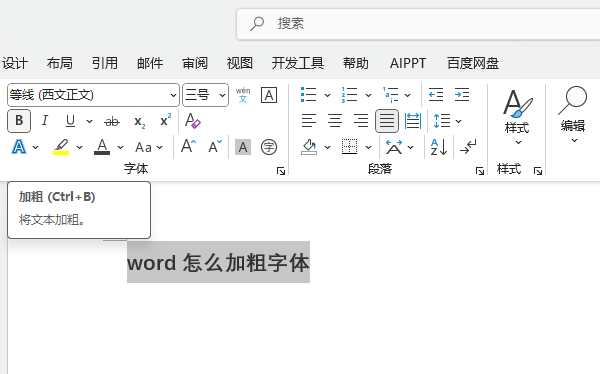Open the font name dropdown

pos(173,95)
